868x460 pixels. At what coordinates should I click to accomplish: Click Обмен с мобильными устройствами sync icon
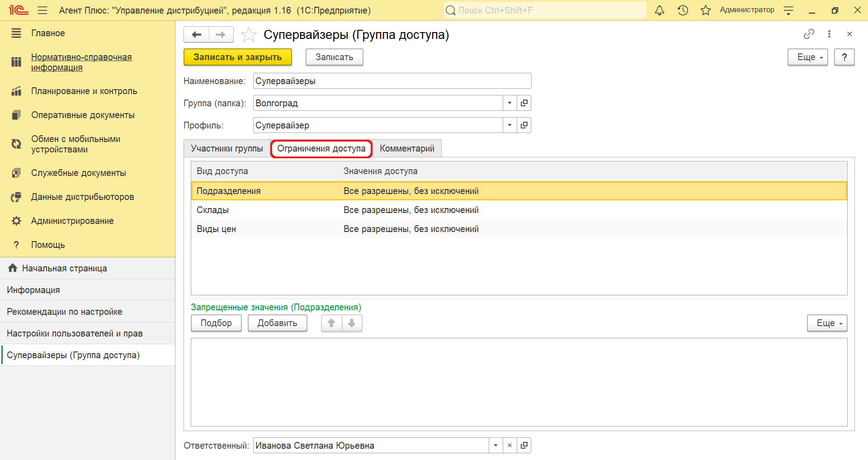pos(16,144)
